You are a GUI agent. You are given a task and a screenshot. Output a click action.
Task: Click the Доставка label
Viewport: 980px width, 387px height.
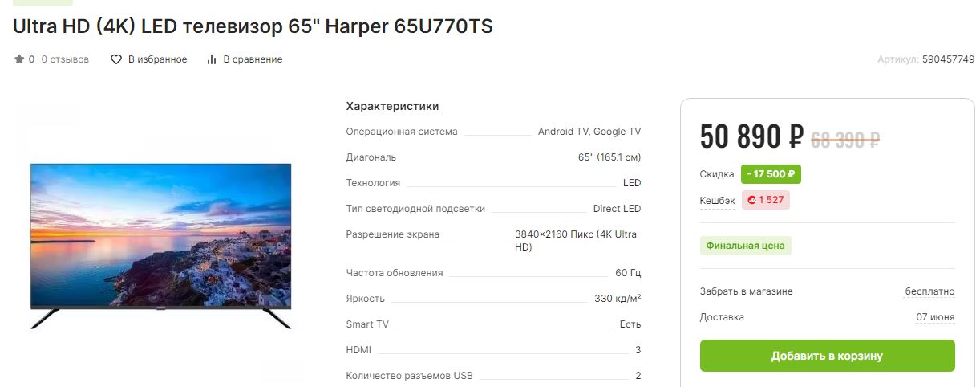tap(722, 317)
